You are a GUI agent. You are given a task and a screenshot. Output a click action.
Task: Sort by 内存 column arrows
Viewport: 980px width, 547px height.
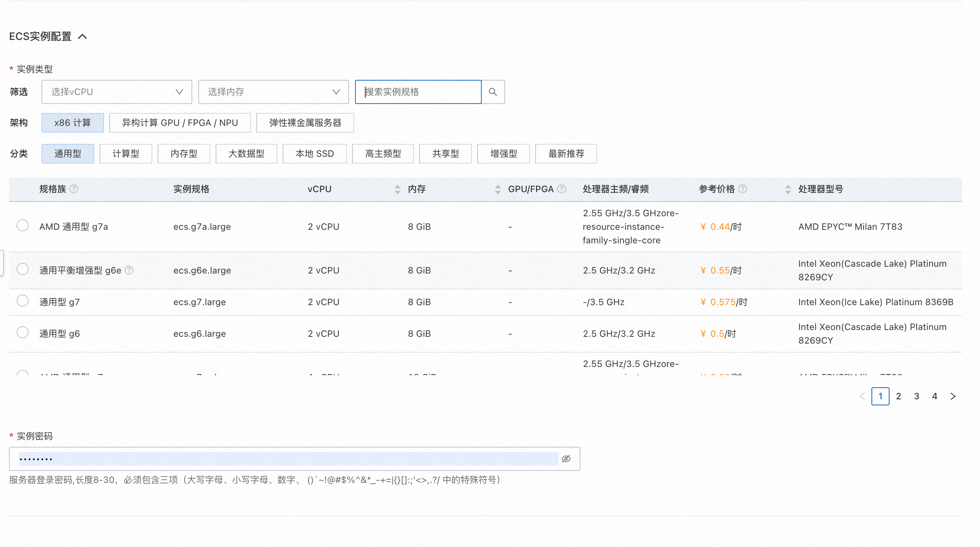[498, 189]
